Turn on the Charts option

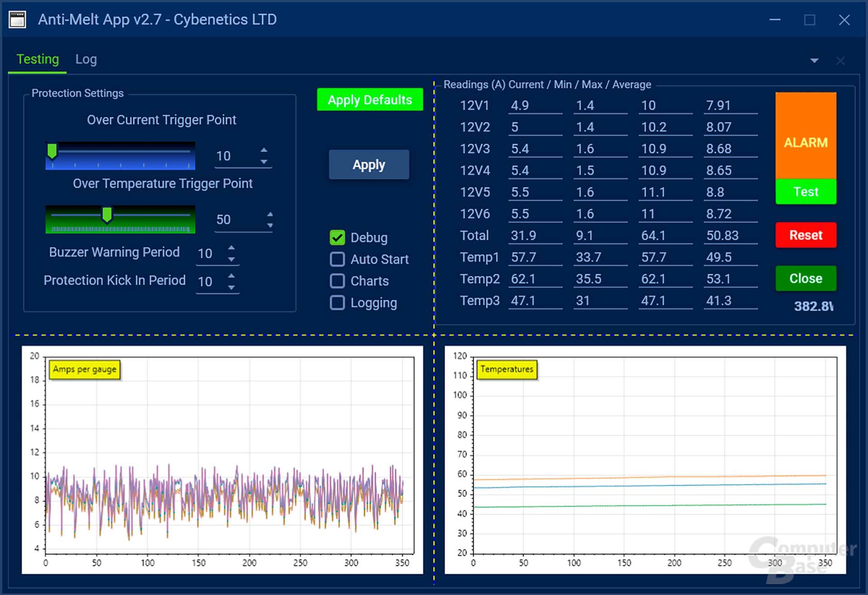(337, 281)
